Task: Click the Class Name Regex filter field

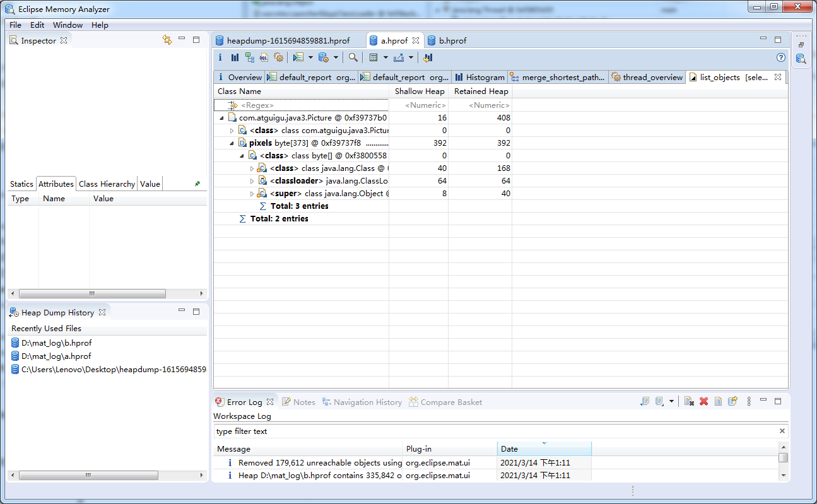Action: pos(301,105)
